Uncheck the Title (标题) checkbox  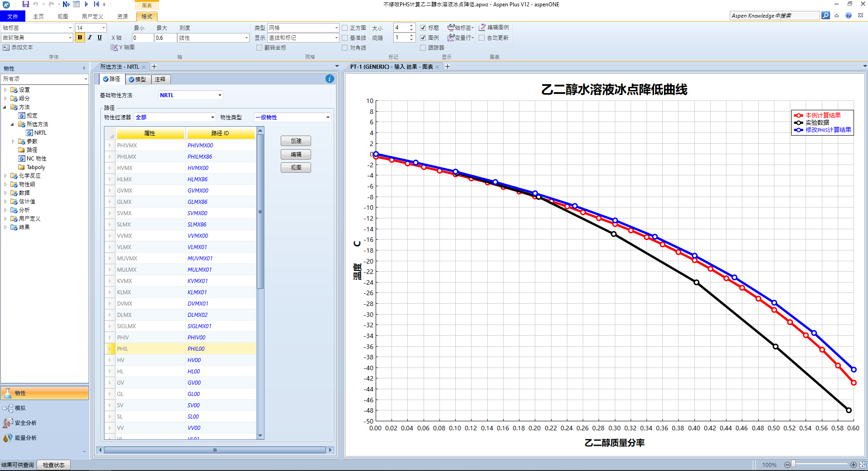point(423,28)
